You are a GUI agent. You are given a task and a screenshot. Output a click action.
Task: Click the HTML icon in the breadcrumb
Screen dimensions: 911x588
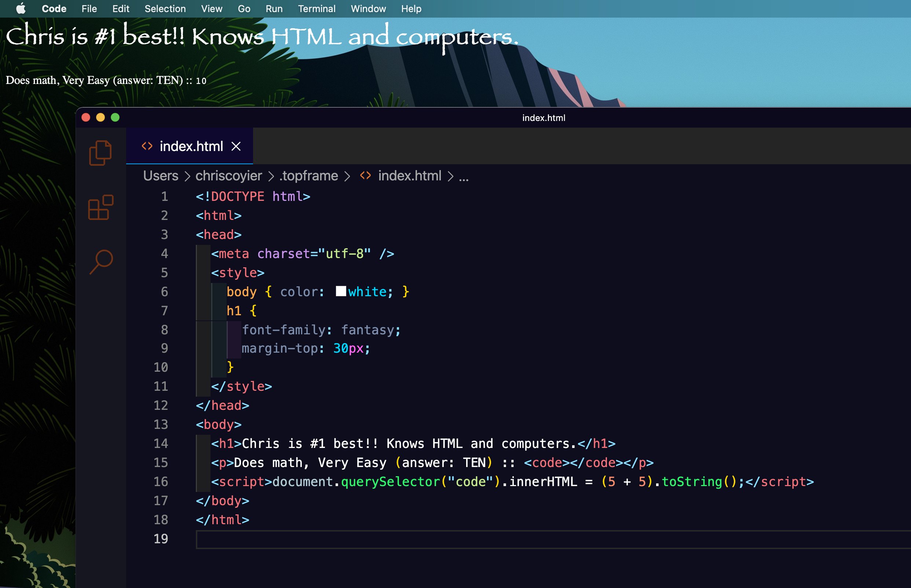coord(366,175)
